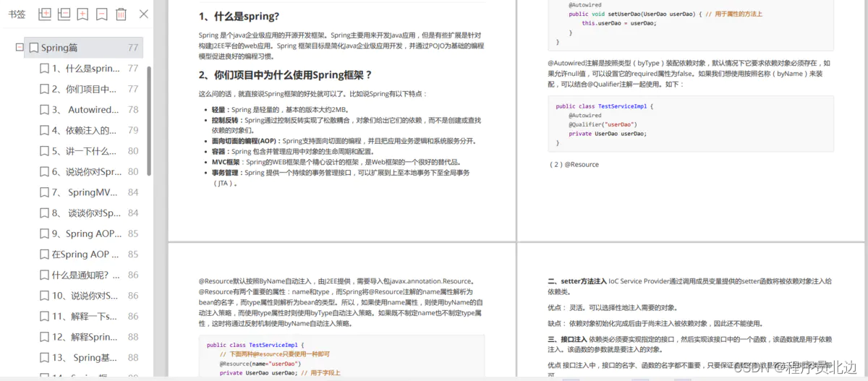Click the MVC框架 bullet text
This screenshot has height=381, width=868.
[x=336, y=162]
